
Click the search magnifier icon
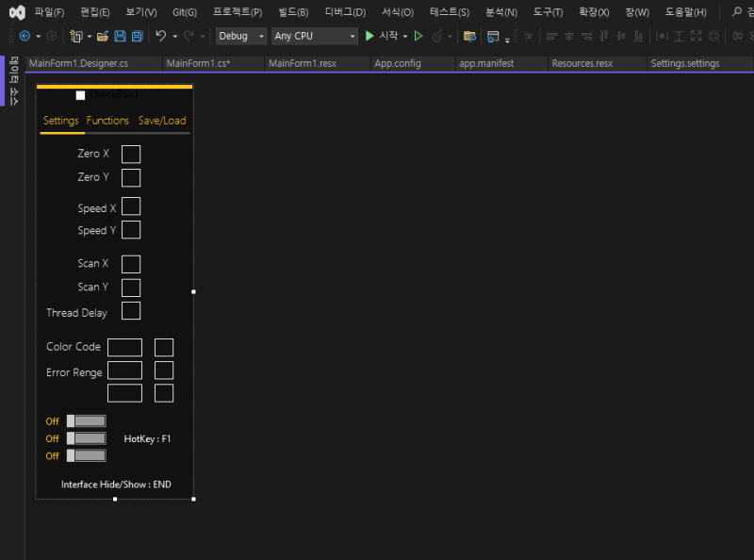[x=736, y=12]
